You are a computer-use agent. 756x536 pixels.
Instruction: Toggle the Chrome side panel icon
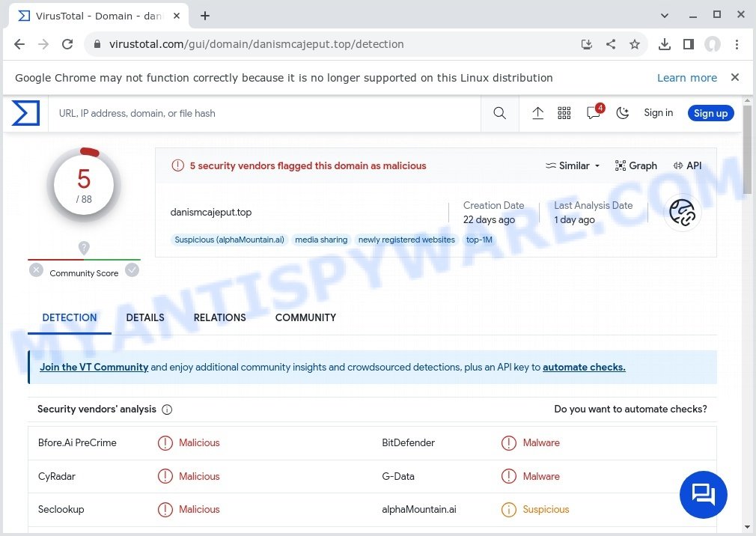coord(689,44)
